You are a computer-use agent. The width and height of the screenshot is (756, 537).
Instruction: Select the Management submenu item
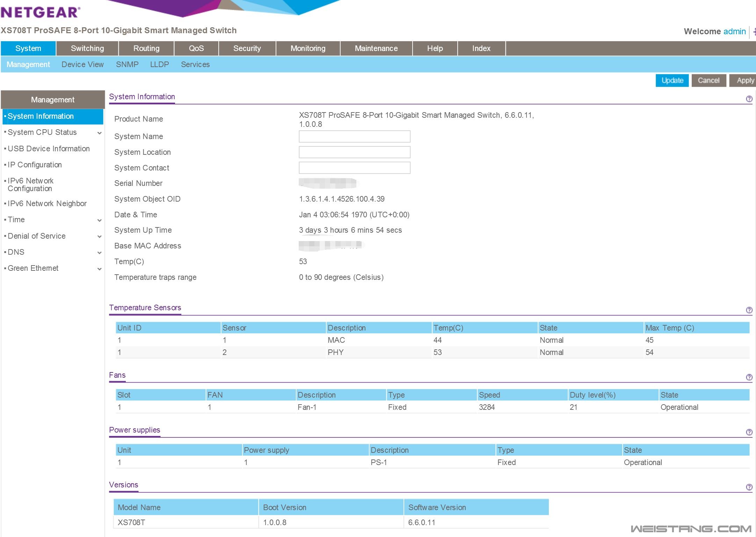tap(28, 64)
